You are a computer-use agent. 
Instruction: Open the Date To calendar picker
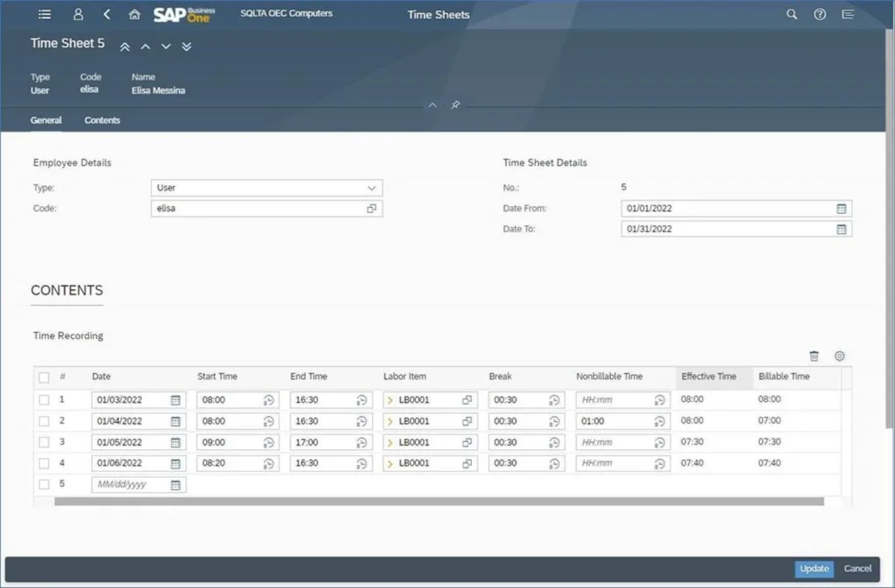[x=842, y=229]
